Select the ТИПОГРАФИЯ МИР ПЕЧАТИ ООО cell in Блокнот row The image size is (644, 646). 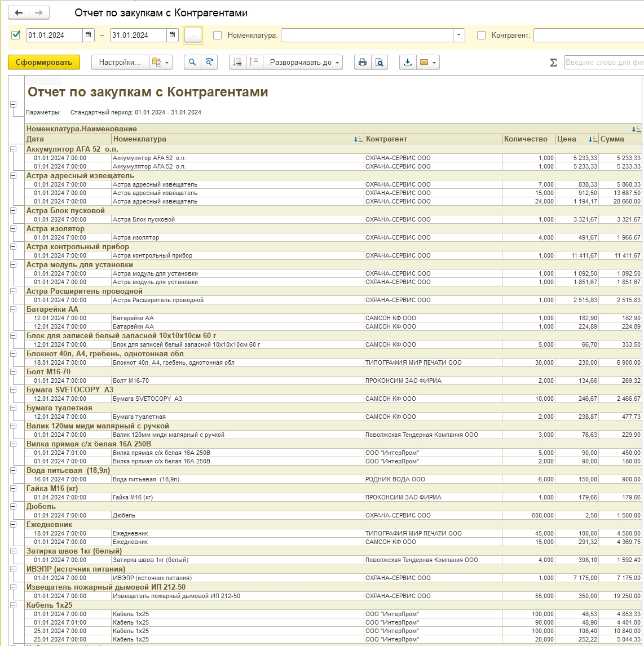tap(433, 363)
